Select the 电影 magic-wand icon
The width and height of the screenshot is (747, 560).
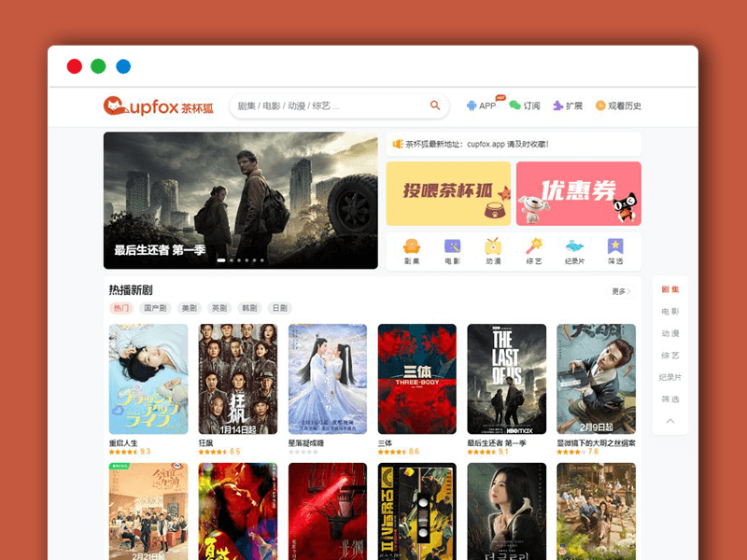453,245
